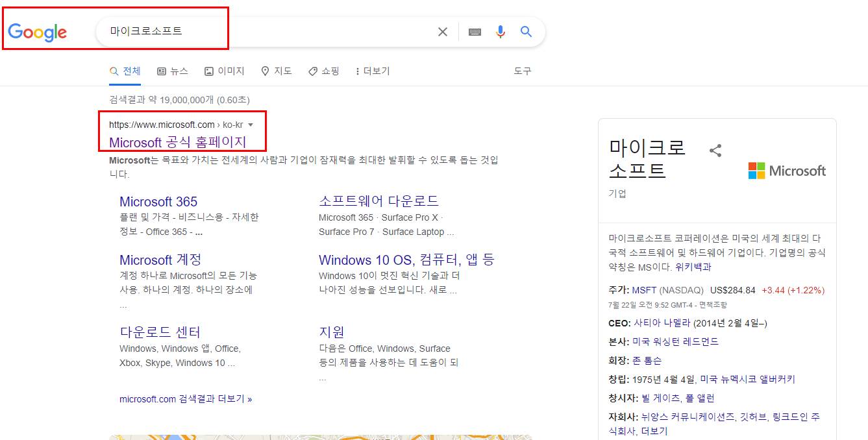
Task: Click the Microsoft logo in the knowledge panel
Action: [787, 171]
